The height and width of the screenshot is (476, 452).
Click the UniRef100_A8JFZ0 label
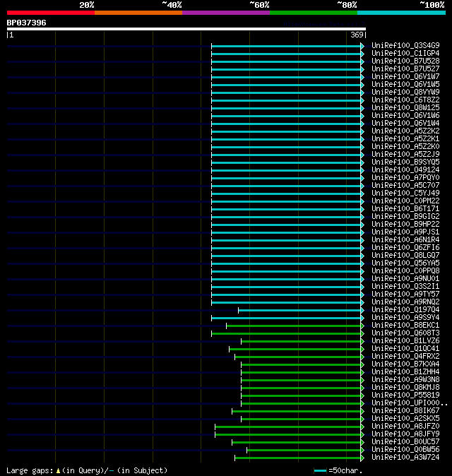405,427
